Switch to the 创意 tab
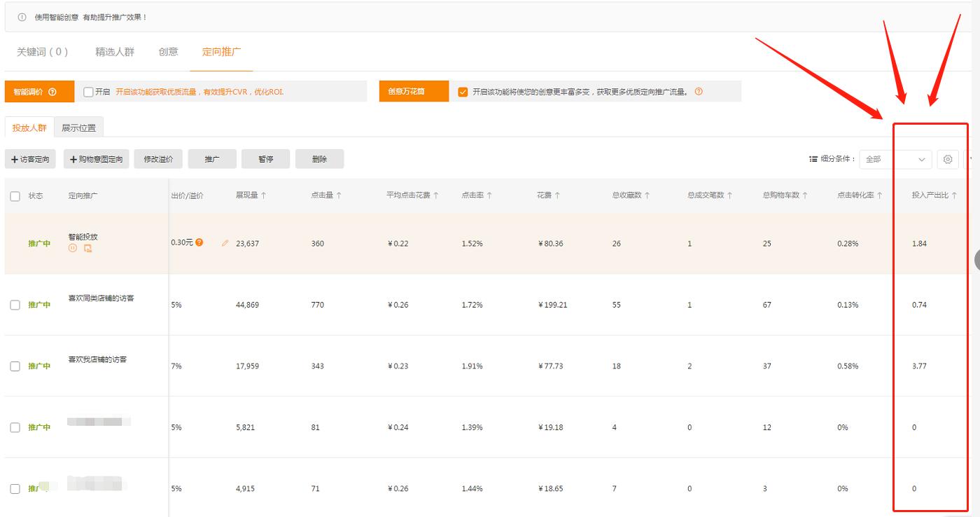980x517 pixels. click(x=168, y=52)
